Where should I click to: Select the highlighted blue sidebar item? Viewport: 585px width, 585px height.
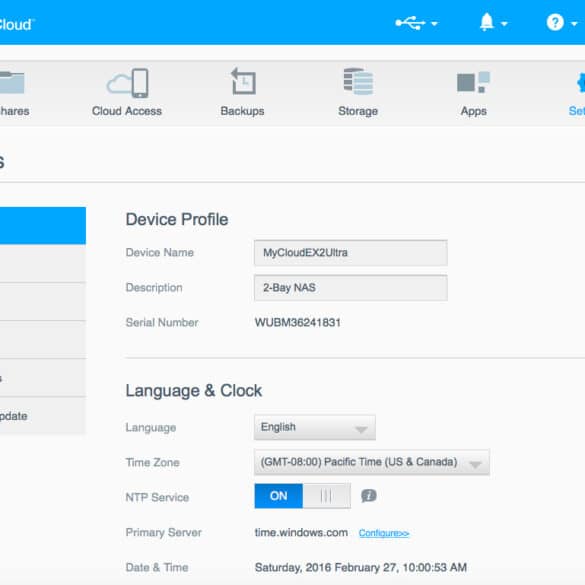tap(43, 226)
